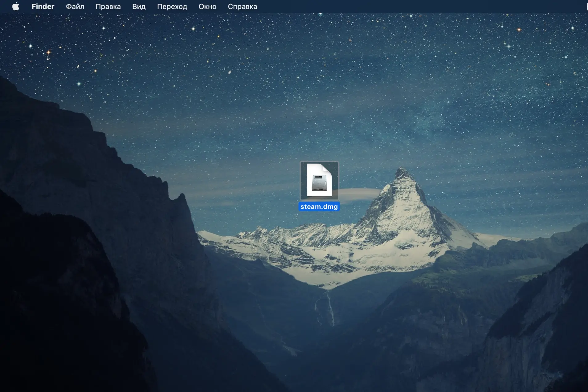Open the Файл menu
The width and height of the screenshot is (588, 392).
tap(75, 6)
